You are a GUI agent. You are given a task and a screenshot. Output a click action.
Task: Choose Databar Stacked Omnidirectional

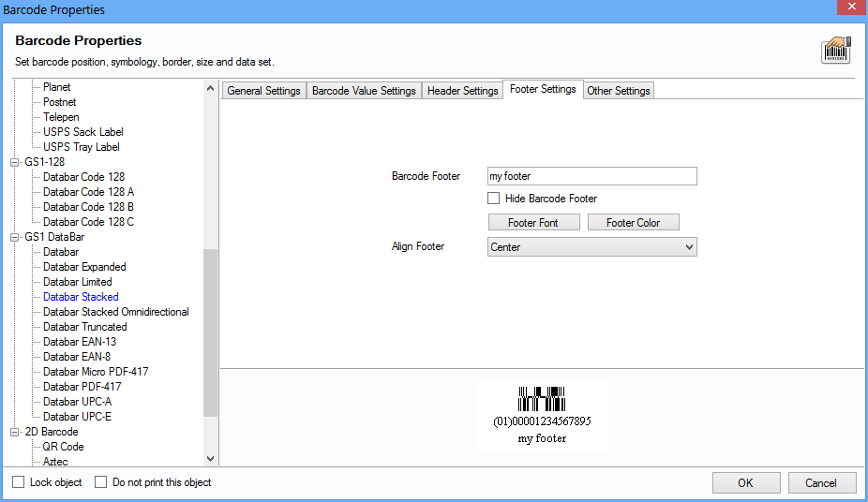115,312
